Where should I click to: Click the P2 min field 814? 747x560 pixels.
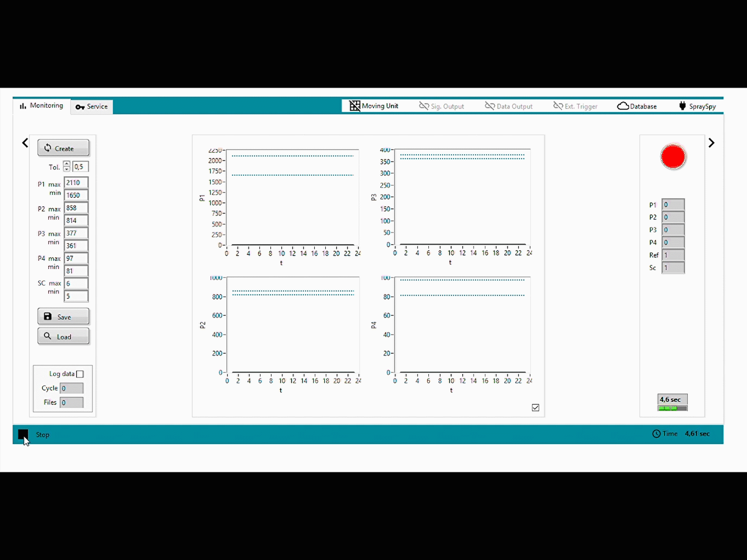click(76, 221)
